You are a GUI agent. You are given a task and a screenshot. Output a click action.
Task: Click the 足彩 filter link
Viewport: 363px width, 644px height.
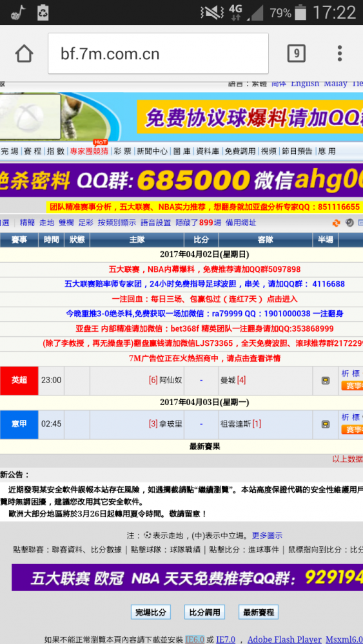click(x=86, y=223)
